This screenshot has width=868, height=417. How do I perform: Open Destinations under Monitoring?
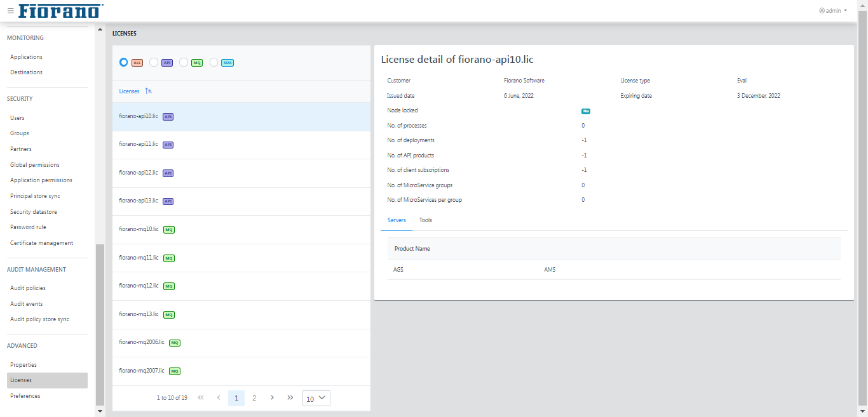[27, 72]
